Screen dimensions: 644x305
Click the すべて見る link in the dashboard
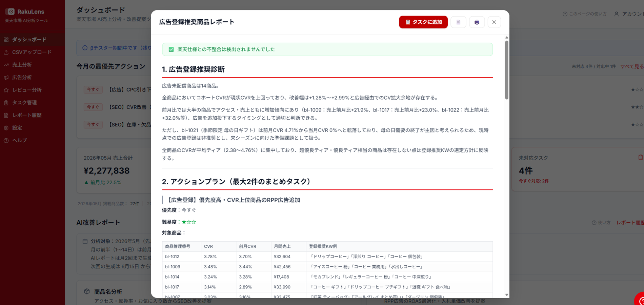[x=632, y=66]
